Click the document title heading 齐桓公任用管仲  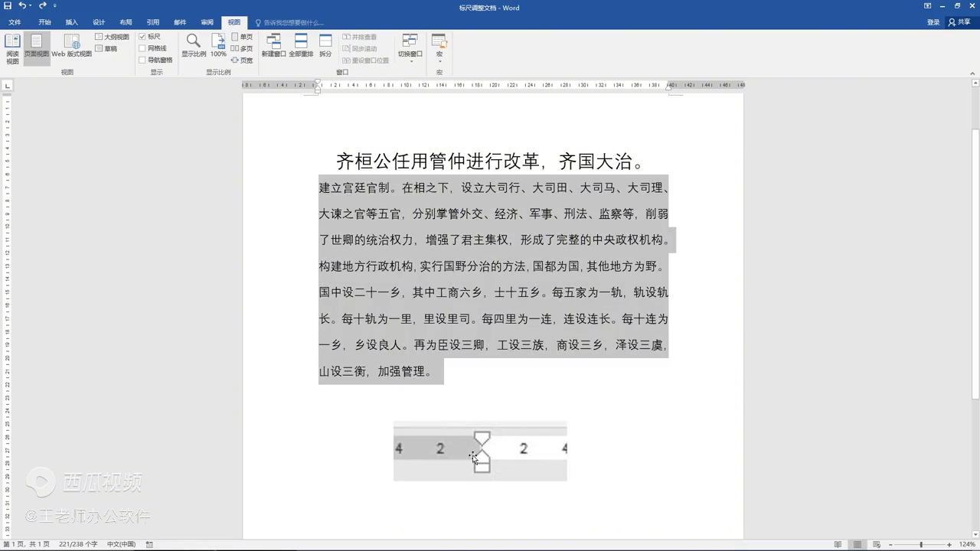click(x=492, y=161)
